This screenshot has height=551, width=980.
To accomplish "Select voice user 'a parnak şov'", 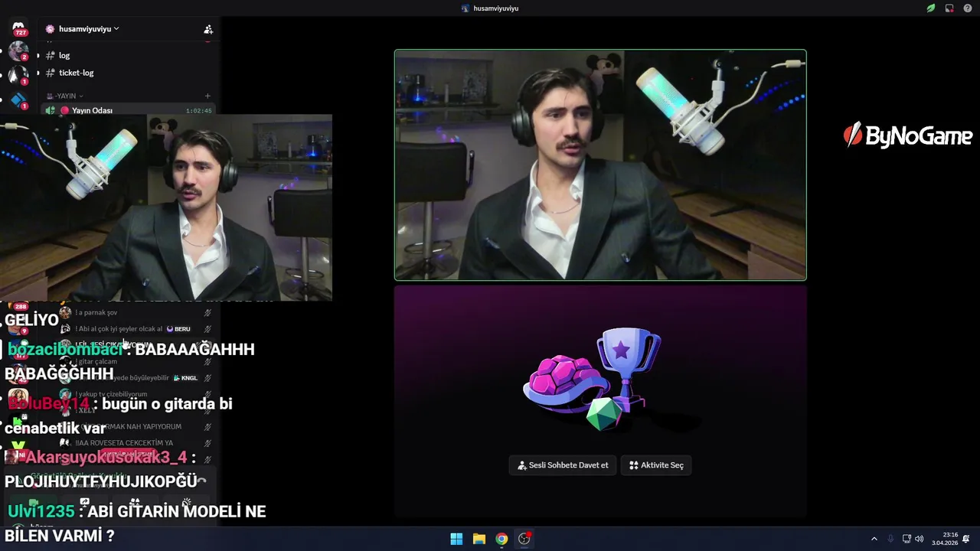I will coord(135,312).
